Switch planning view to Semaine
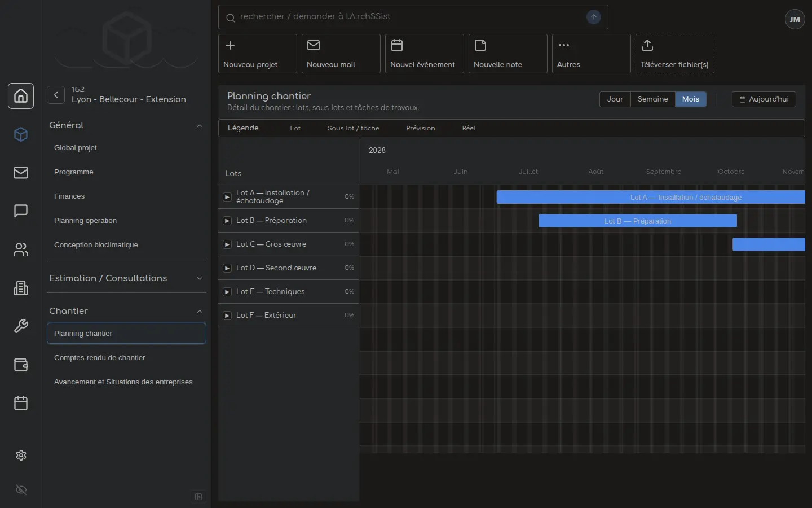Viewport: 812px width, 508px height. pos(652,99)
